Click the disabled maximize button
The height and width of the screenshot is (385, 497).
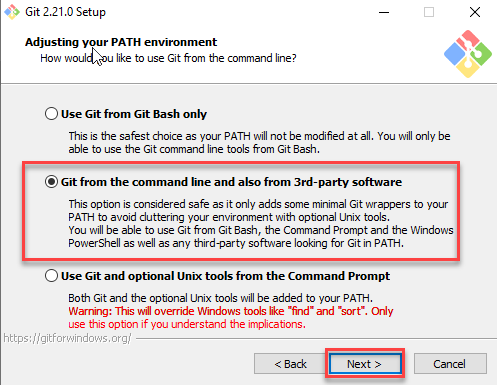[429, 12]
